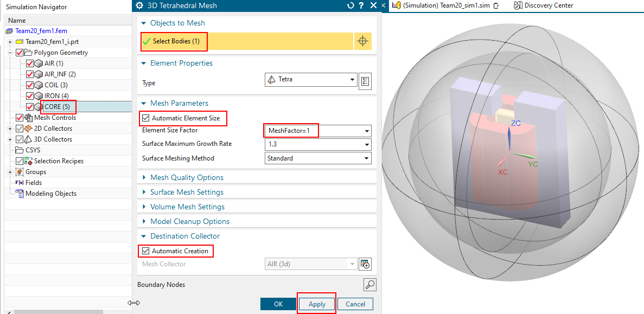Screen dimensions: 644x314
Task: Open element type properties editor icon
Action: 365,81
